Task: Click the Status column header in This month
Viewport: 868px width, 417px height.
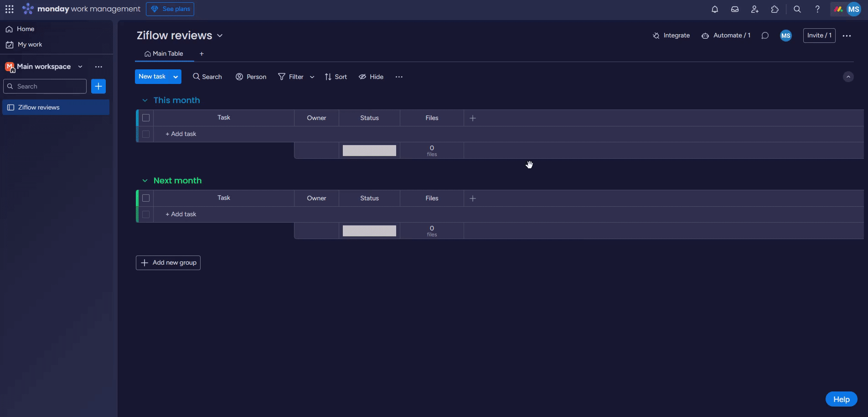Action: tap(369, 118)
